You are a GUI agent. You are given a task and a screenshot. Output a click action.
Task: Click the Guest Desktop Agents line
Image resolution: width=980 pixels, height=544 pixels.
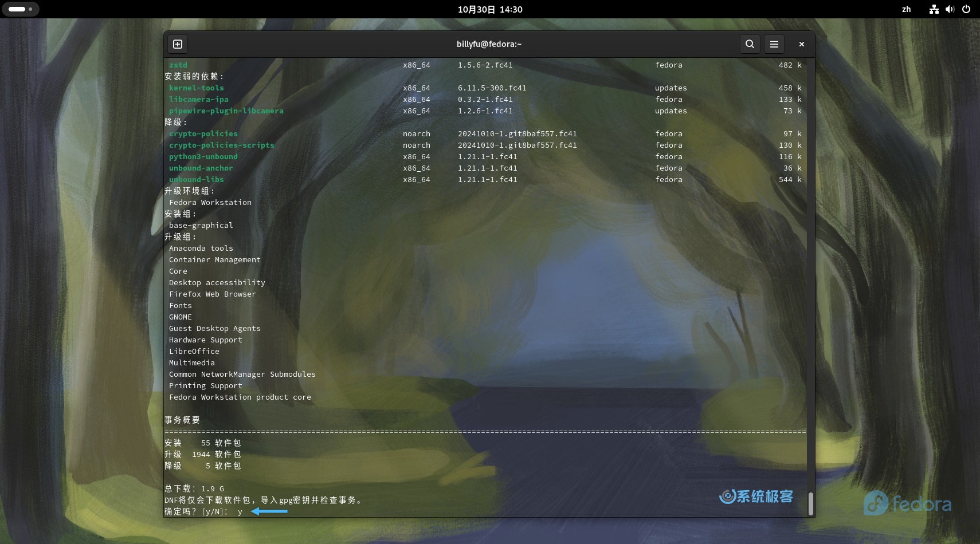[x=215, y=328]
